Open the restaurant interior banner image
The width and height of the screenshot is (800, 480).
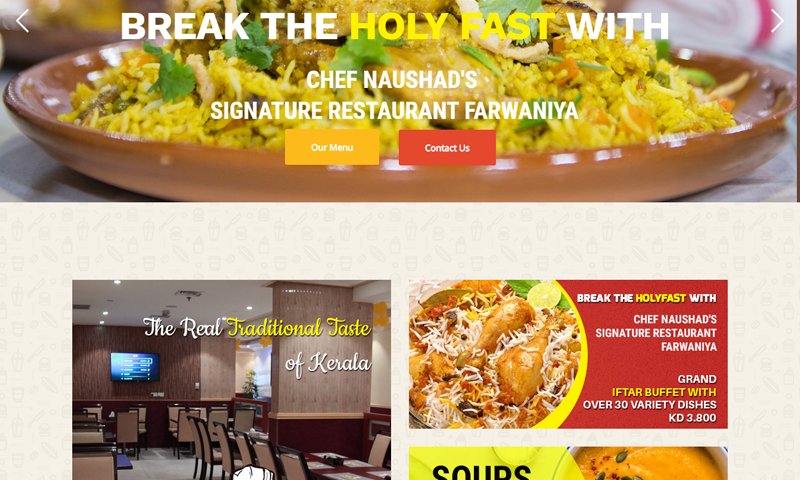[x=231, y=380]
